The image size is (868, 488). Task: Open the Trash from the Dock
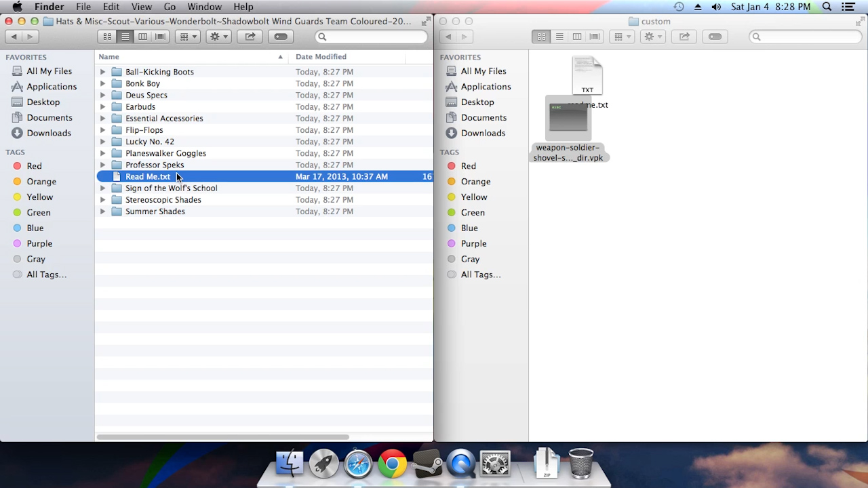(x=580, y=464)
